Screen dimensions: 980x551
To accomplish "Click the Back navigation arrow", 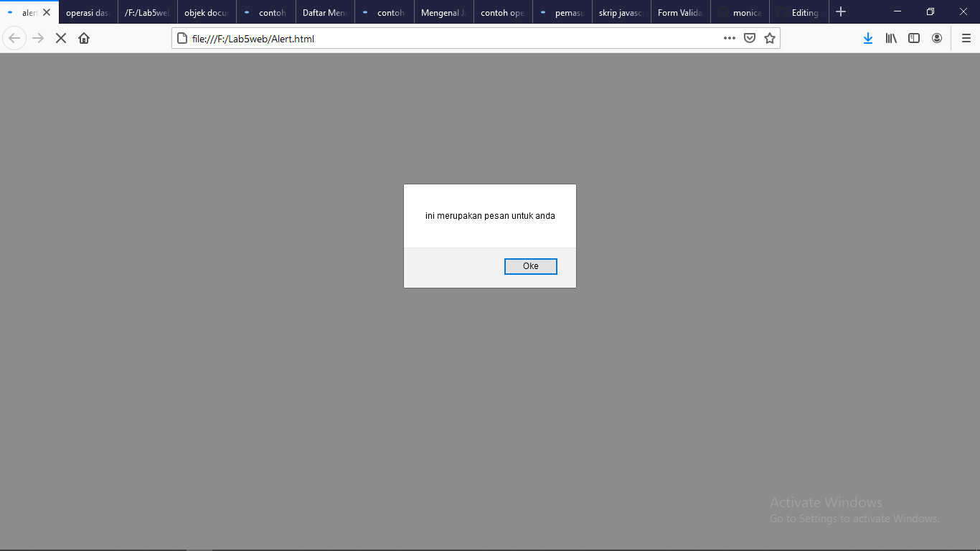I will [x=14, y=38].
